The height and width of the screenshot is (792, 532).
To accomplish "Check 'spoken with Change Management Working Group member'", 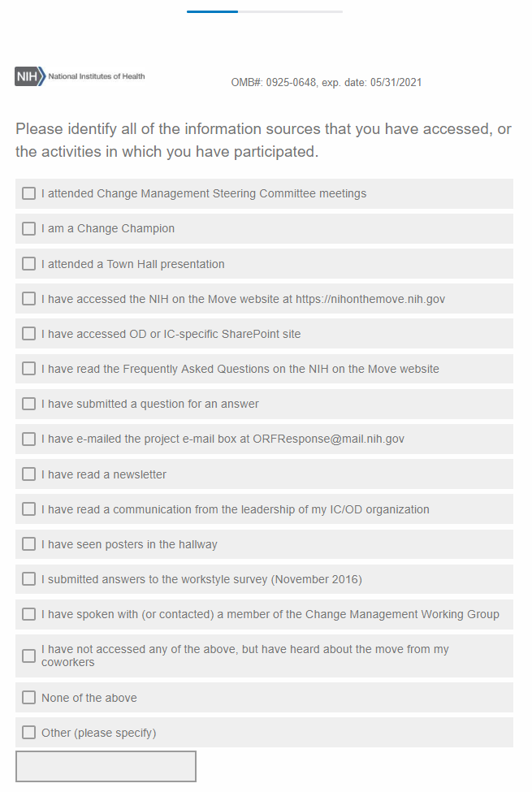I will click(29, 614).
